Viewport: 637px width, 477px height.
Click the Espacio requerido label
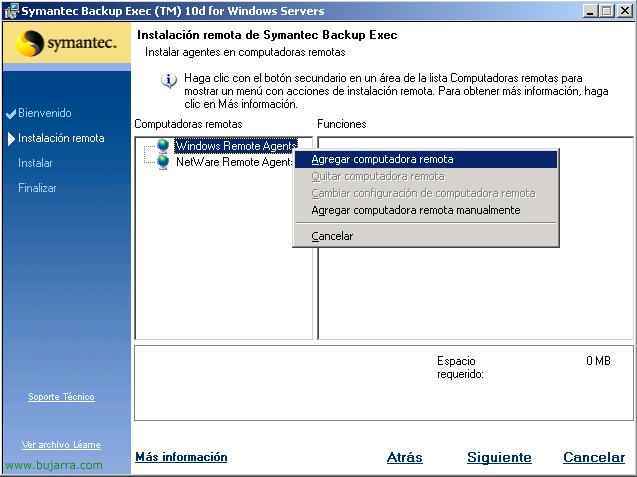click(x=460, y=367)
